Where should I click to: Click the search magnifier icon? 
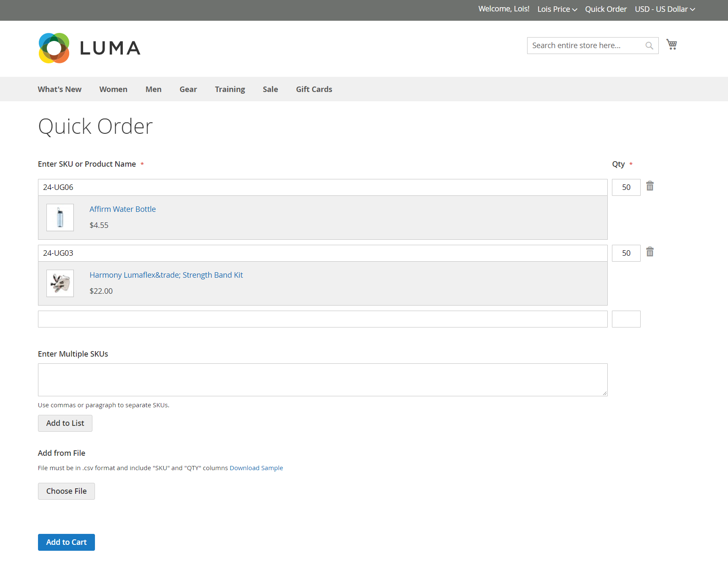pos(649,45)
